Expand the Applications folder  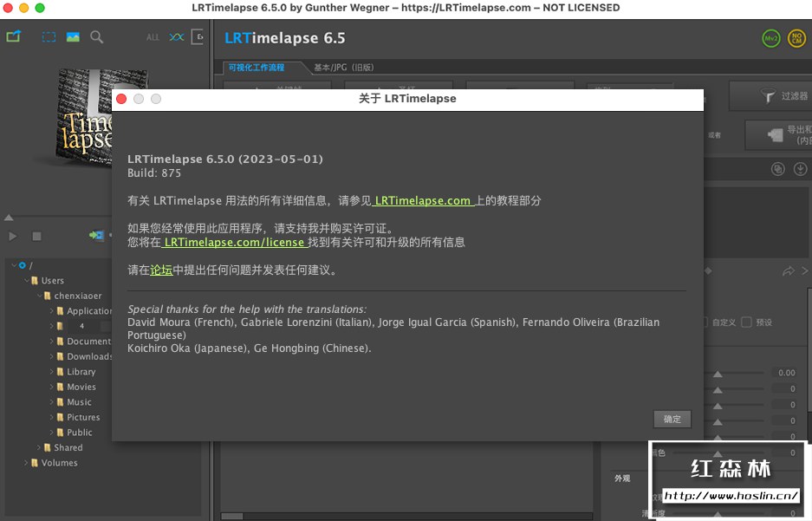52,310
